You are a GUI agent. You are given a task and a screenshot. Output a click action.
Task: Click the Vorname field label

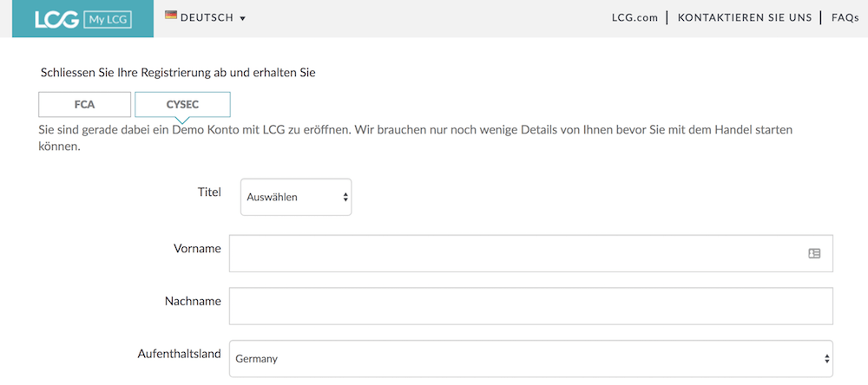coord(197,248)
